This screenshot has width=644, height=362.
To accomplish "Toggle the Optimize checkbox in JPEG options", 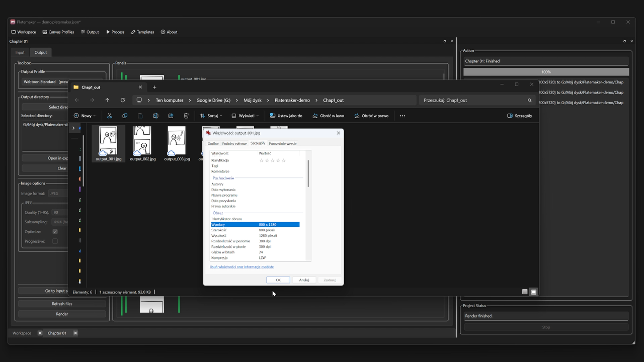I will [x=55, y=232].
